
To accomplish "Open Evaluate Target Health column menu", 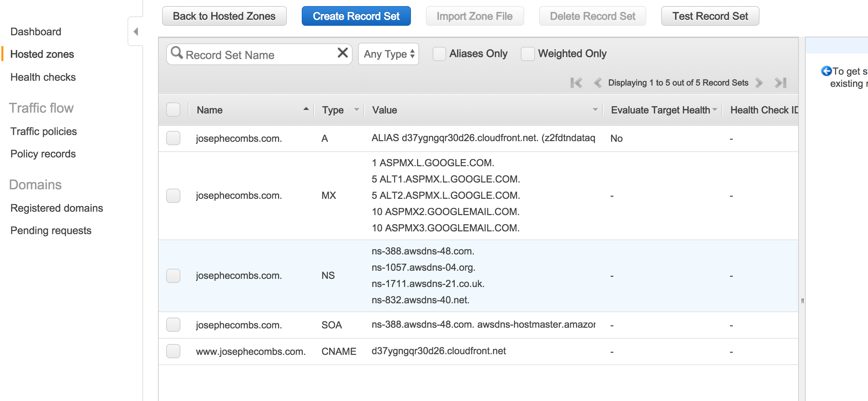I will click(x=715, y=110).
